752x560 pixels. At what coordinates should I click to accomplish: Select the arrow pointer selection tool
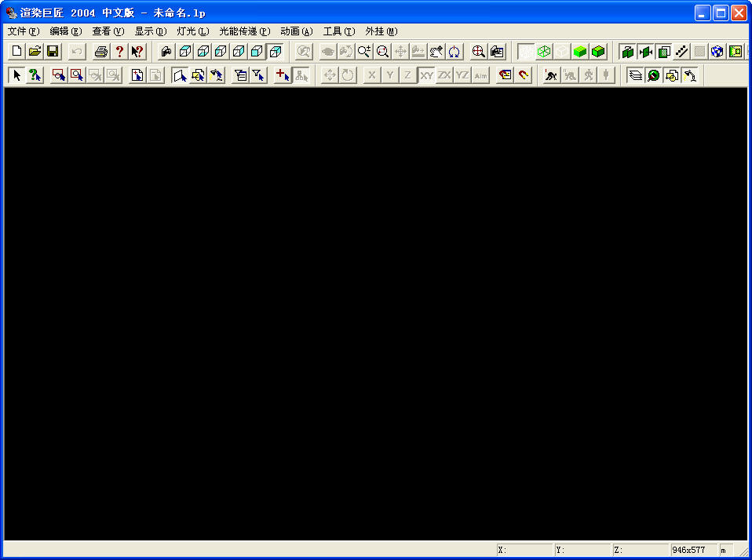pyautogui.click(x=16, y=75)
